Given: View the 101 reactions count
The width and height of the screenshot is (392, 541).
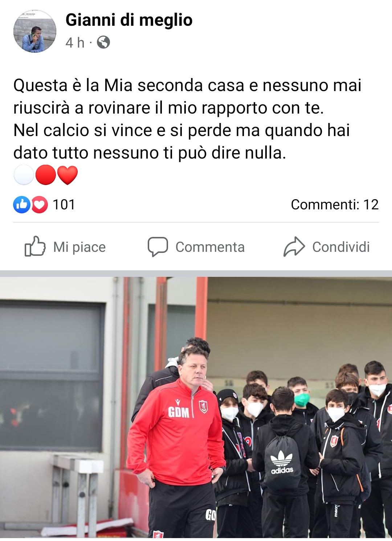Looking at the screenshot, I should 64,205.
